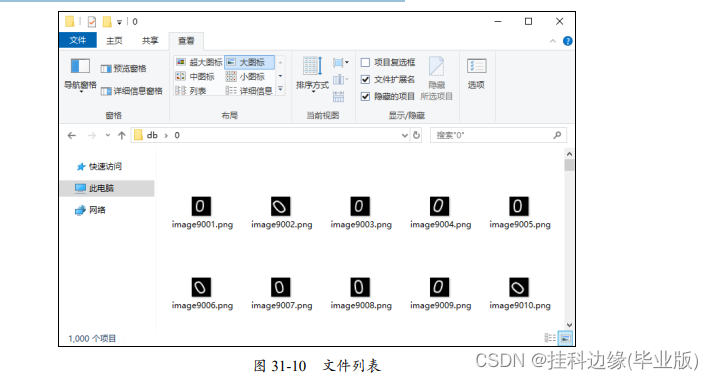Open the Help question mark icon
This screenshot has width=713, height=380.
567,41
